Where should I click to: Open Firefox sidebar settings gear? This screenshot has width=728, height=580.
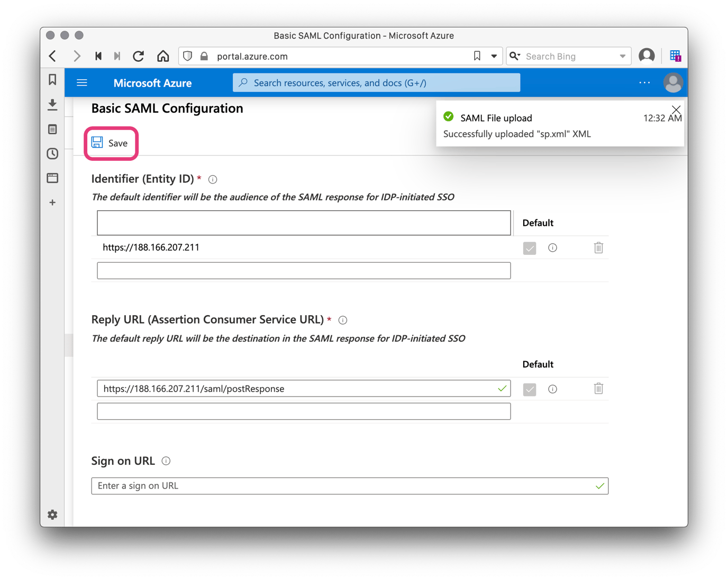pos(52,514)
